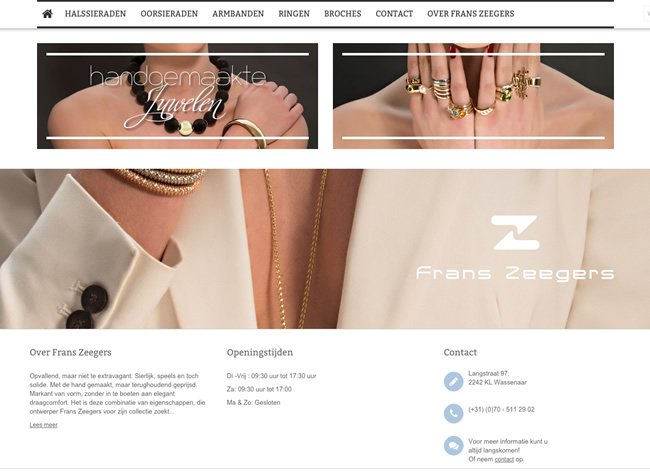Open the Oorsieraden menu item
The image size is (650, 472).
169,14
